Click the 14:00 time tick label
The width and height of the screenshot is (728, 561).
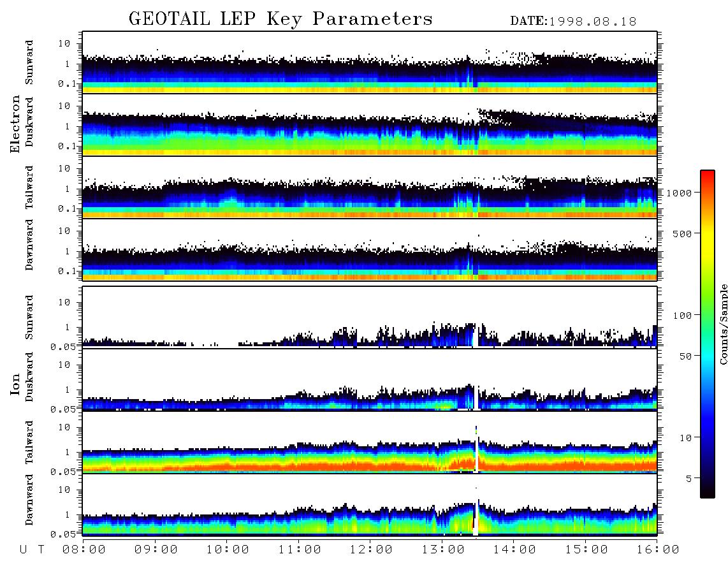pyautogui.click(x=514, y=550)
